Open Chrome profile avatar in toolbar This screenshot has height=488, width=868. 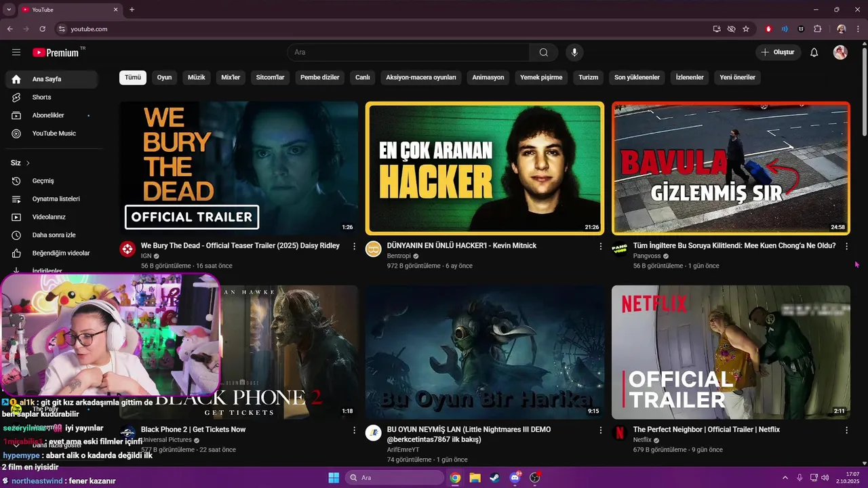click(x=842, y=29)
